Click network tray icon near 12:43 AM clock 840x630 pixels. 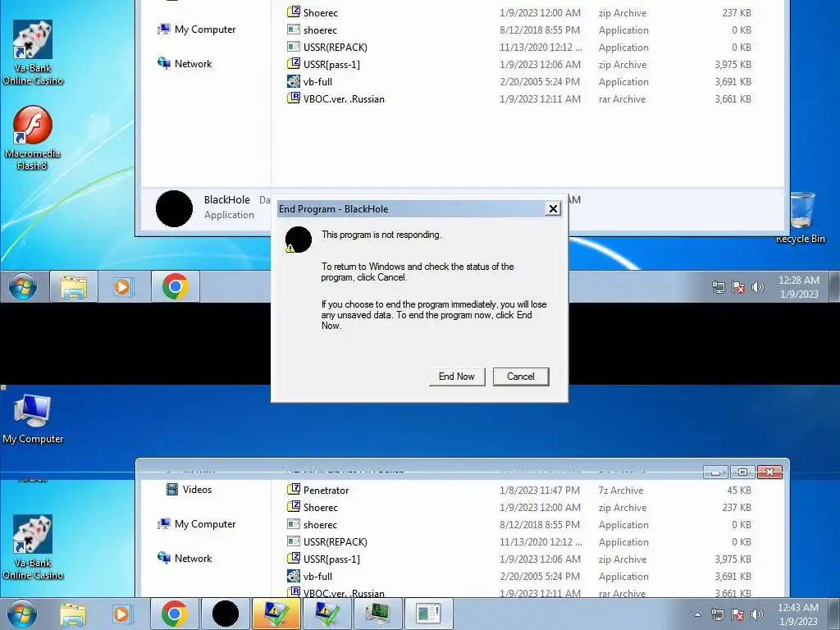(x=718, y=614)
